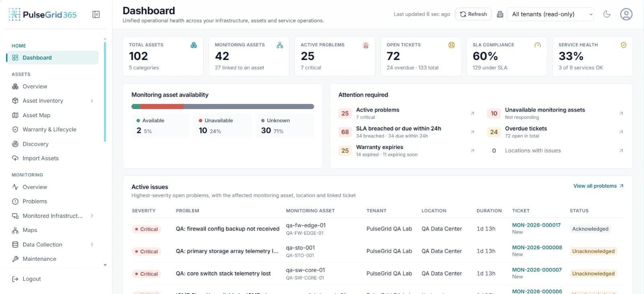Open the All tenants dropdown

point(550,14)
